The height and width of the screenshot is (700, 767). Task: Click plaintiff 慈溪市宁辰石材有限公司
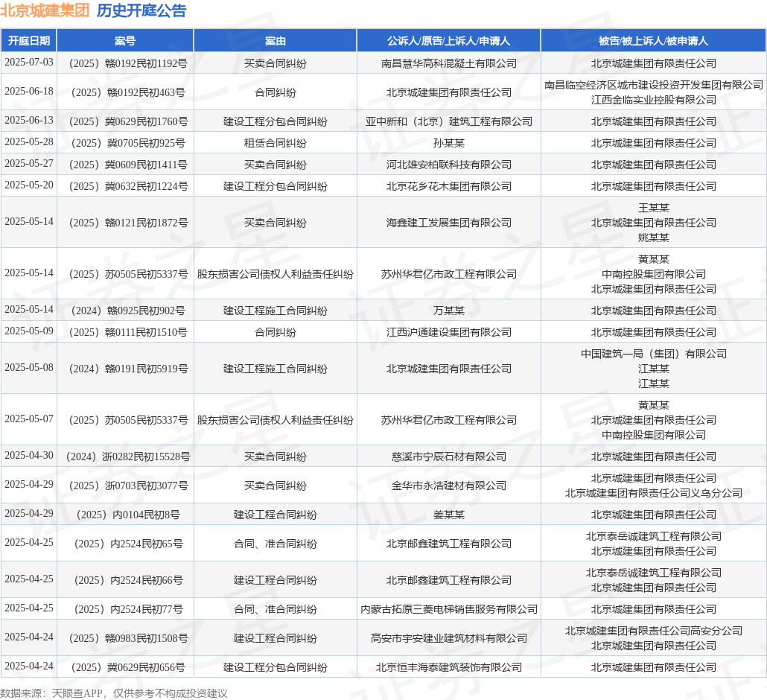[x=448, y=456]
